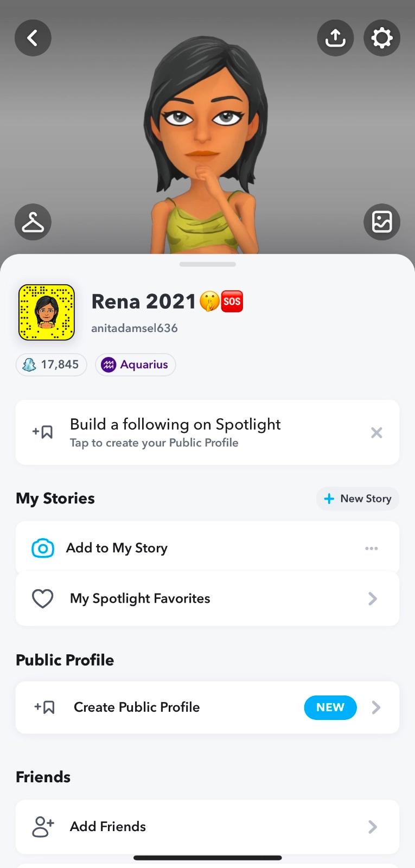The image size is (415, 868).
Task: Select the Create Public Profile row
Action: (x=163, y=707)
